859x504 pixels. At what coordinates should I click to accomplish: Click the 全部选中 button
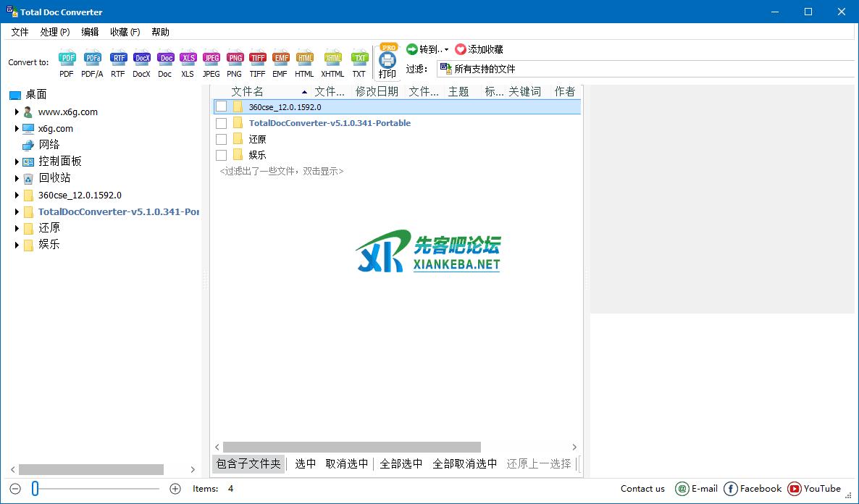(x=401, y=463)
